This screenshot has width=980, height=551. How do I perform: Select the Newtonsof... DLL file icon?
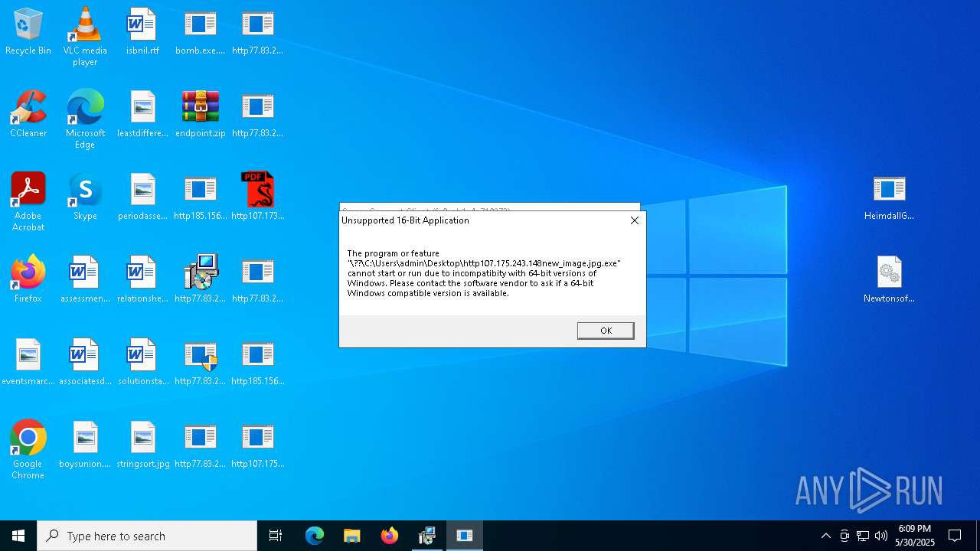889,280
